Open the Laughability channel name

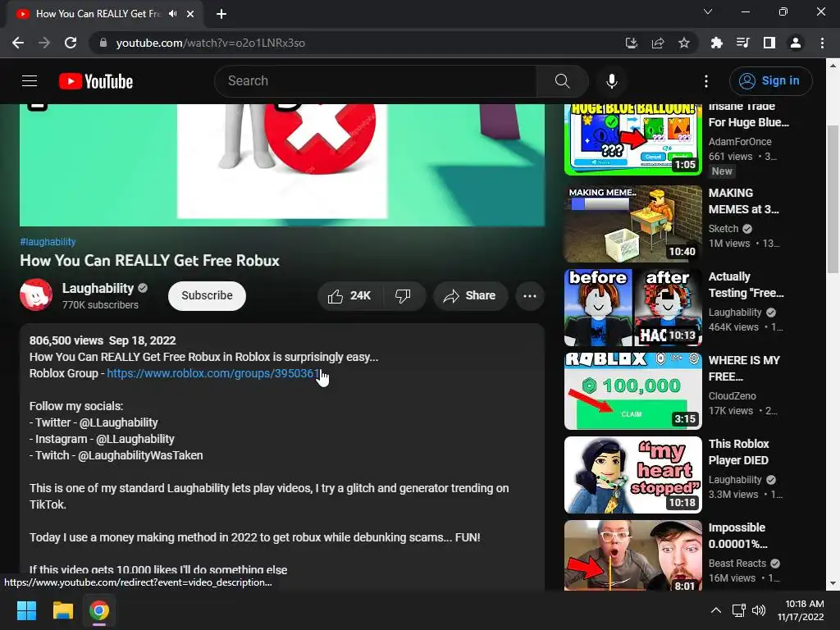(98, 288)
